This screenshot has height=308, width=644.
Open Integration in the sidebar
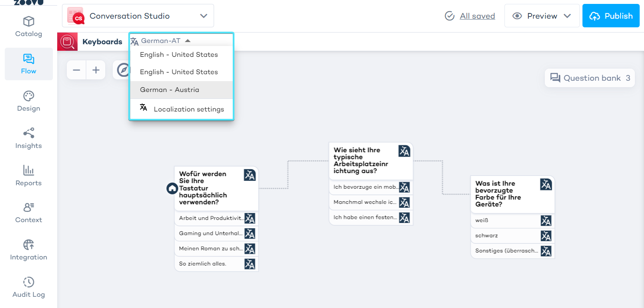(29, 250)
